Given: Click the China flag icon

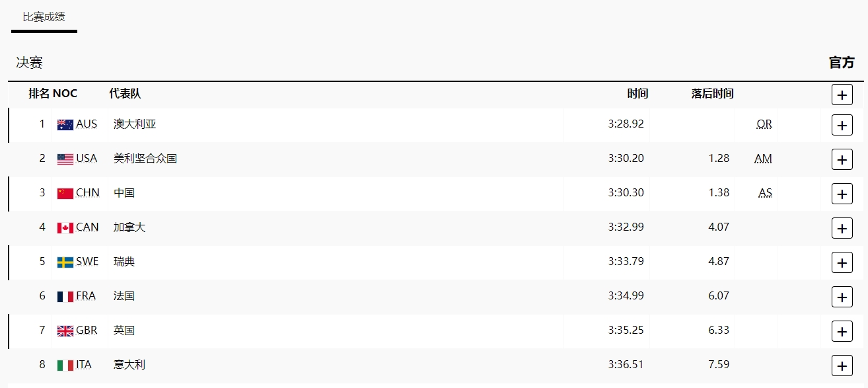Looking at the screenshot, I should point(65,193).
